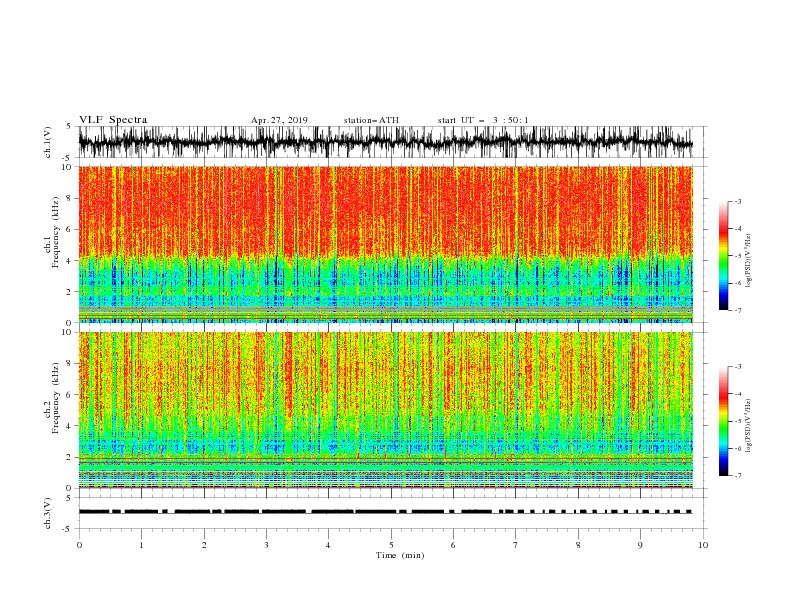792x612 pixels.
Task: Click the "-7" tick on ch.1 colorbar
Action: click(738, 310)
